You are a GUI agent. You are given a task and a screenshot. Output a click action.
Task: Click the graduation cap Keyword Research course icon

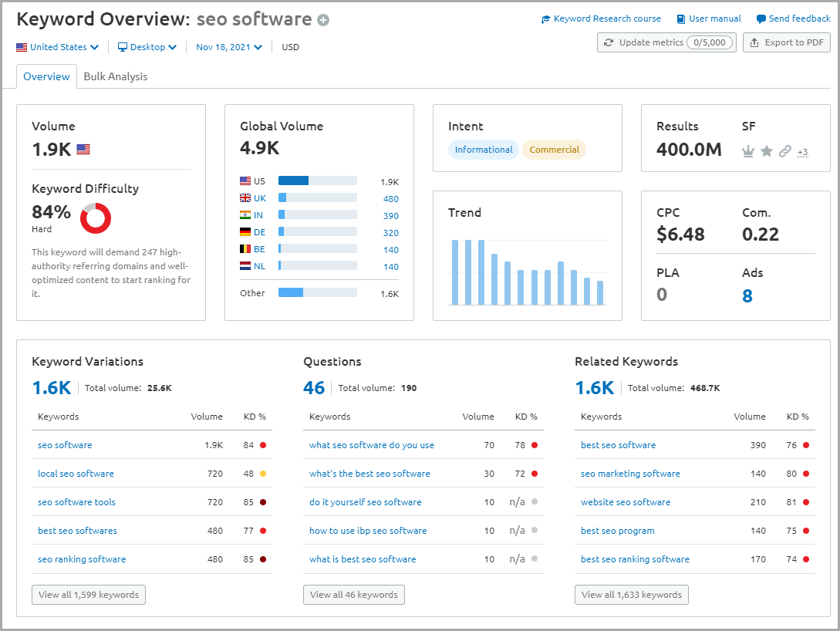(545, 19)
